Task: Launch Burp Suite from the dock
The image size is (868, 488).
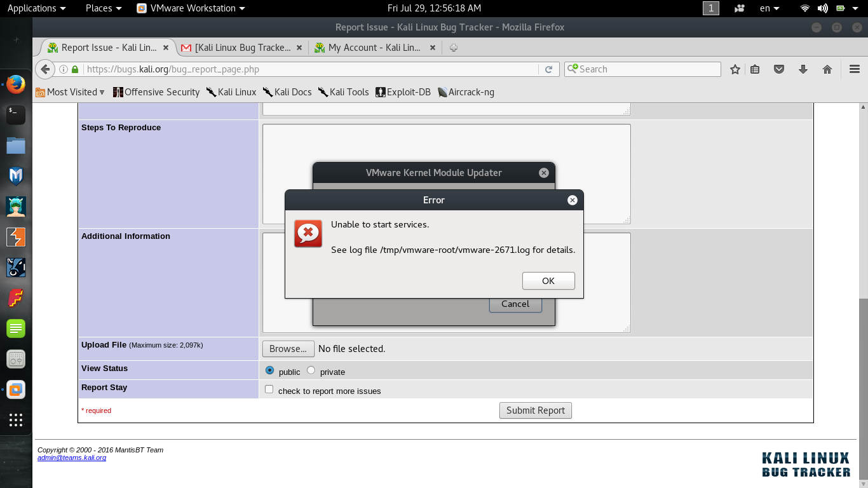Action: (16, 237)
